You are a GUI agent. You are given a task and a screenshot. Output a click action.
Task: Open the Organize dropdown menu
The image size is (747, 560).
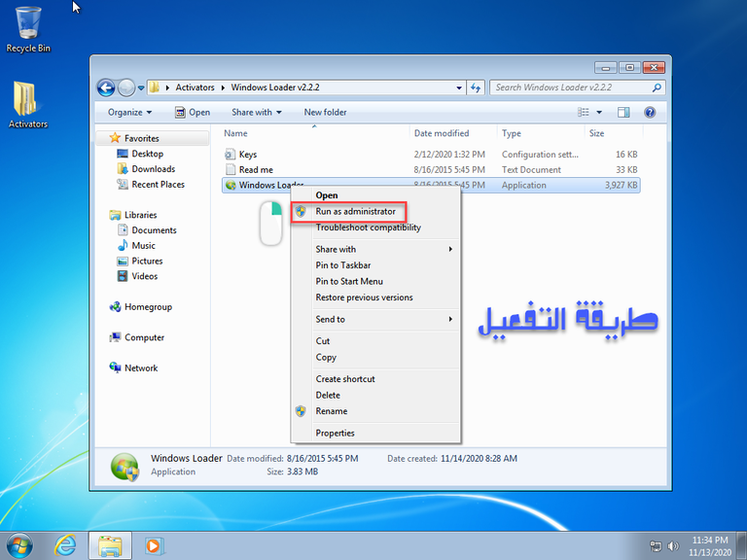pyautogui.click(x=129, y=113)
